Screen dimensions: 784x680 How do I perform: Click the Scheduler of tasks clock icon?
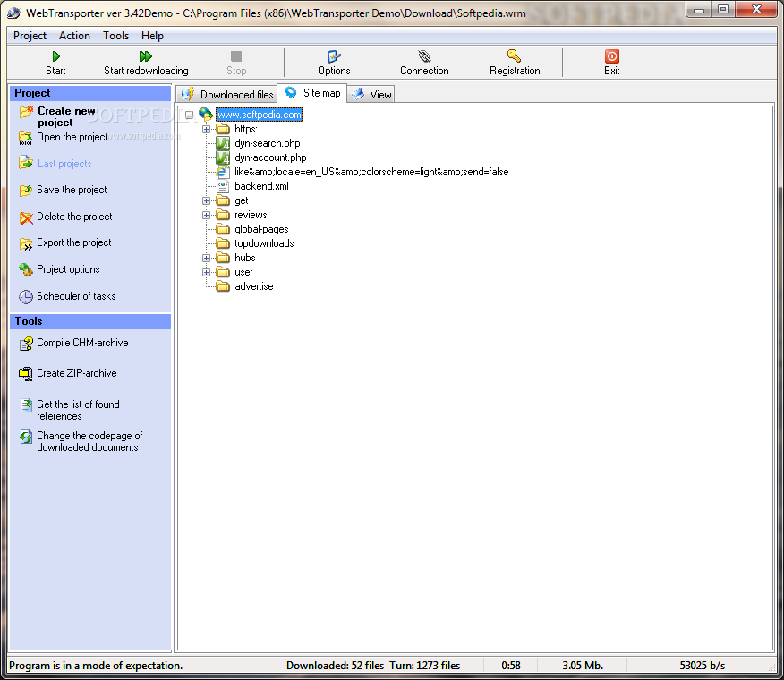pyautogui.click(x=25, y=297)
